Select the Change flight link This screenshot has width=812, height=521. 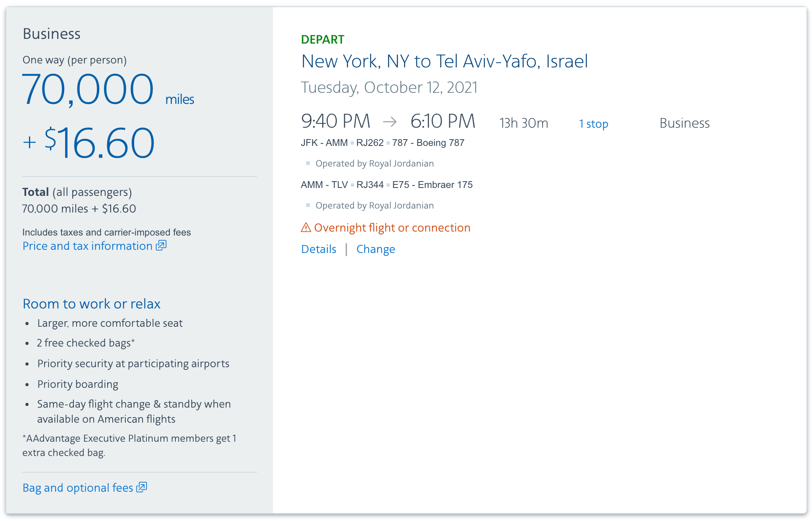(376, 249)
